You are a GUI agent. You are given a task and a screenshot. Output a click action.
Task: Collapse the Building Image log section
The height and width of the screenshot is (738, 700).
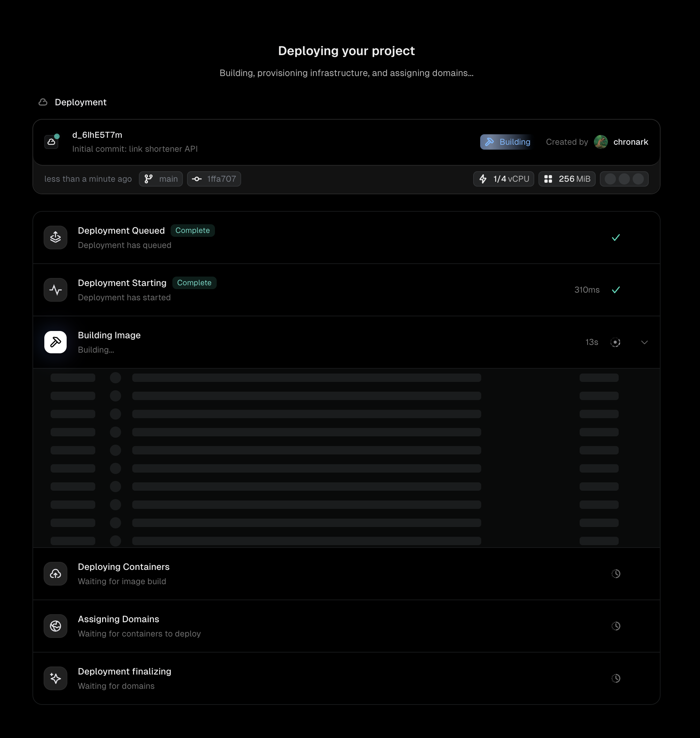pyautogui.click(x=645, y=342)
